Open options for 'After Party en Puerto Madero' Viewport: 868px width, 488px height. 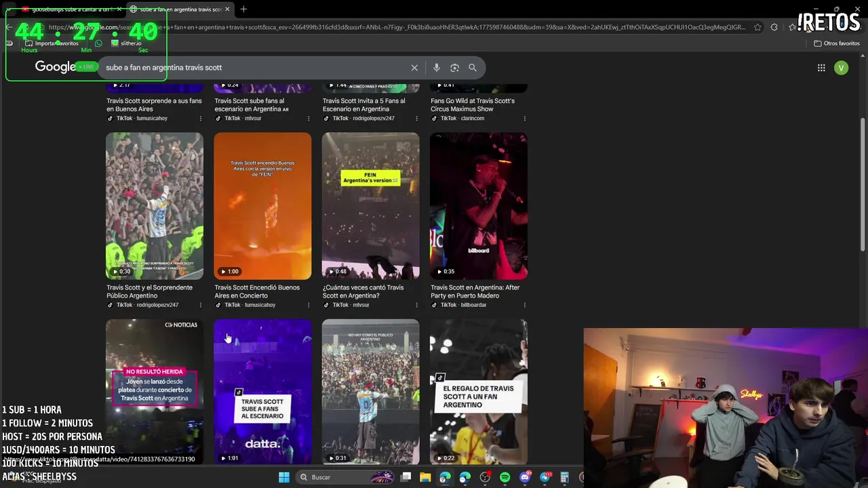coord(524,305)
